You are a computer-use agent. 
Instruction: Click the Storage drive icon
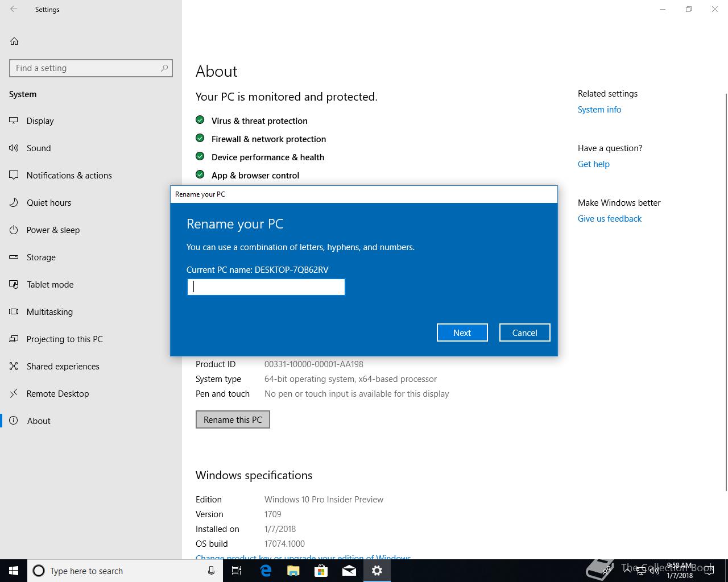pos(14,257)
